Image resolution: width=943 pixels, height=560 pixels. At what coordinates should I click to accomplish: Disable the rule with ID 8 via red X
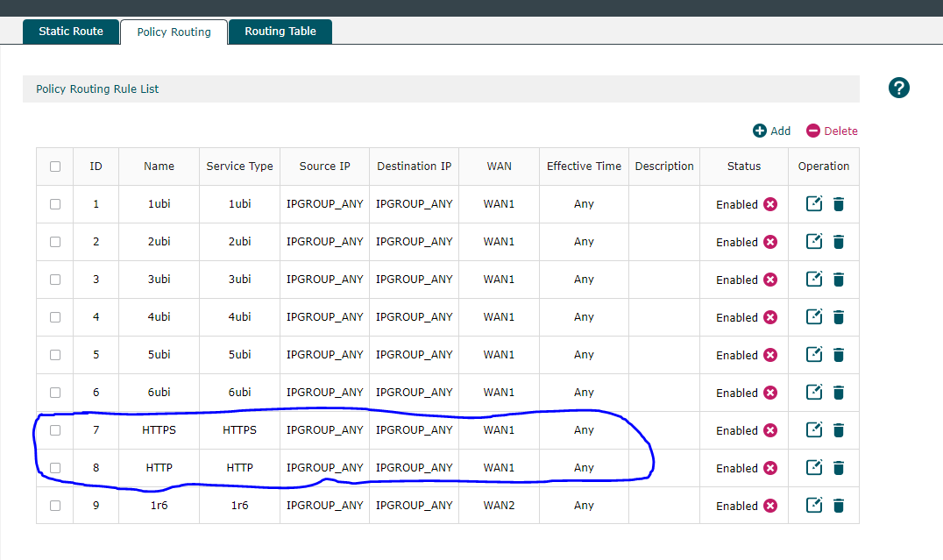click(769, 468)
